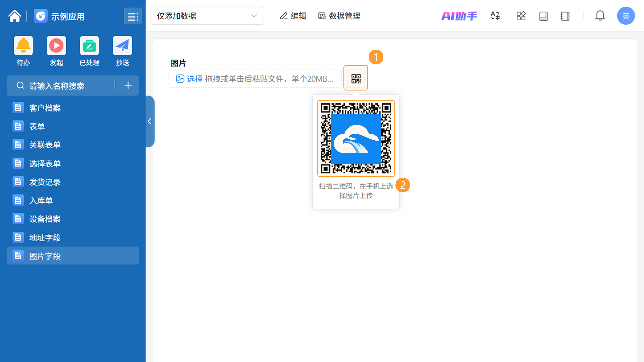The height and width of the screenshot is (362, 644).
Task: Select 客户档案 in the sidebar
Action: pos(45,108)
